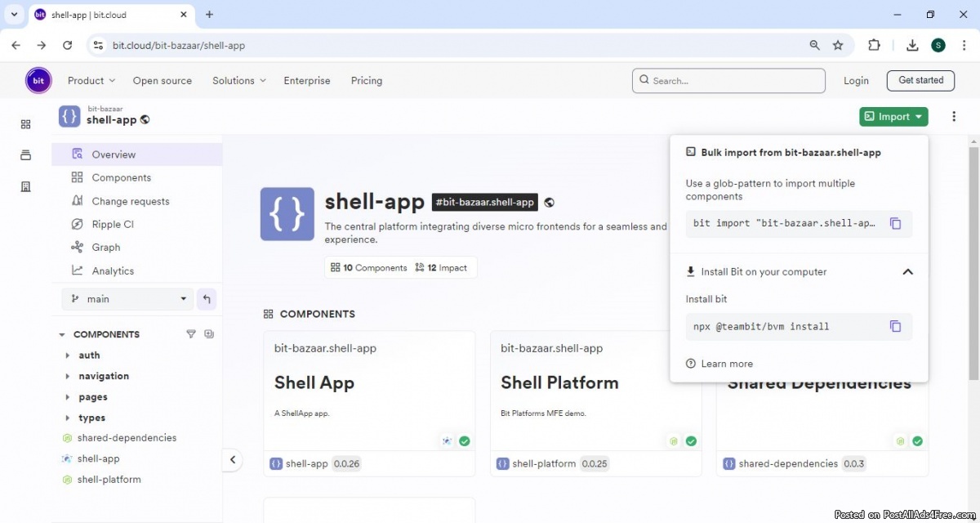Click the filter icon in Components panel
Screen dimensions: 980x523
191,334
